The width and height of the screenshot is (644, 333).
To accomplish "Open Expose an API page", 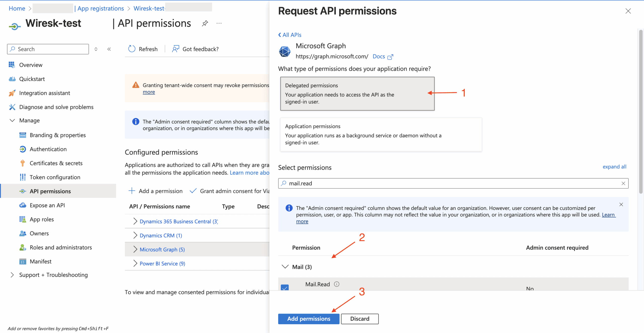I will [47, 205].
